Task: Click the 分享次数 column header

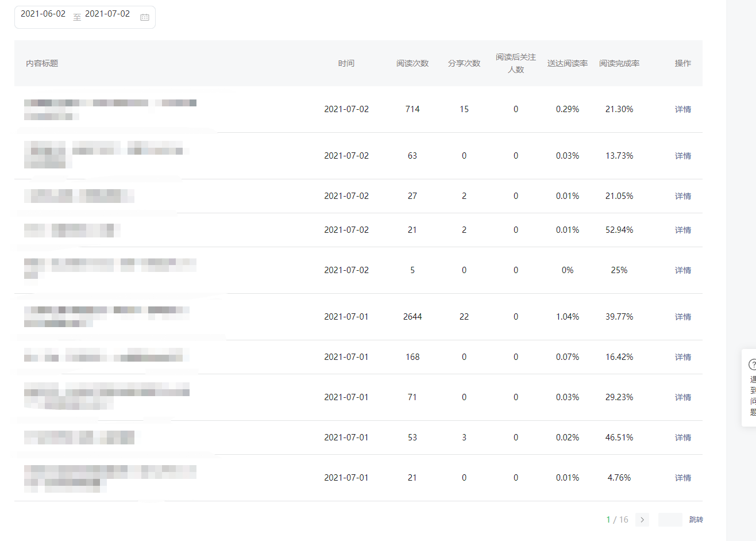Action: click(464, 63)
